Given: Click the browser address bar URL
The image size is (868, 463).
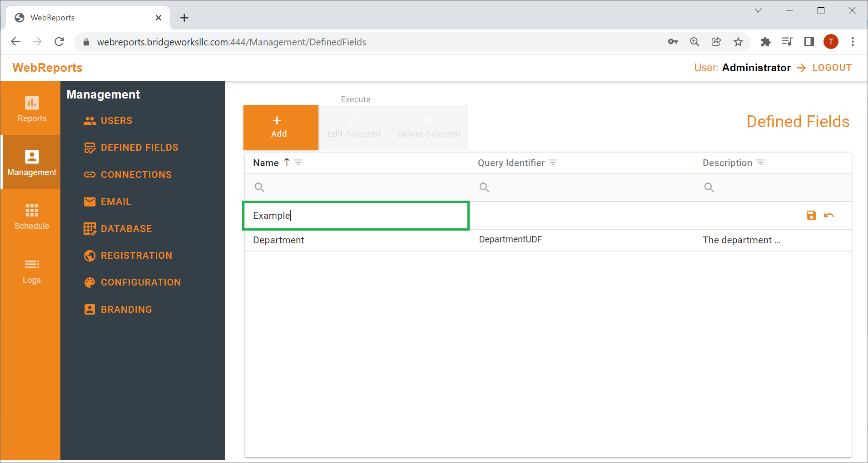Looking at the screenshot, I should (232, 42).
